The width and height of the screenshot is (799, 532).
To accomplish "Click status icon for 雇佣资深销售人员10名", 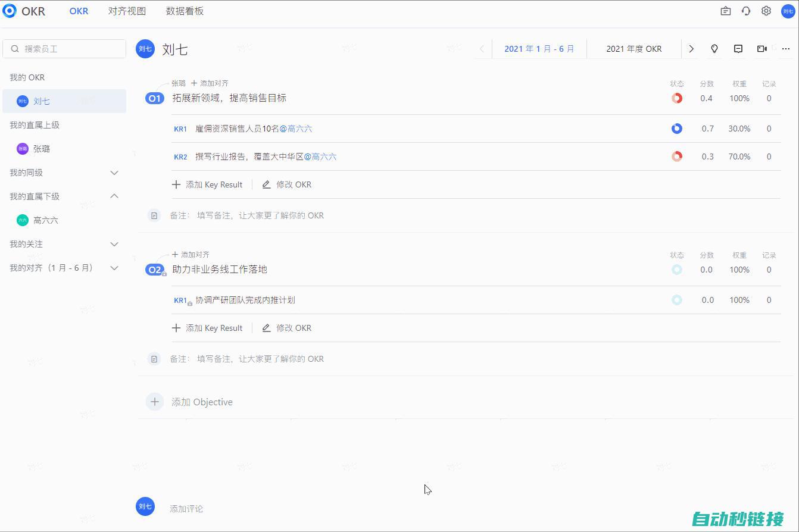I will (677, 129).
